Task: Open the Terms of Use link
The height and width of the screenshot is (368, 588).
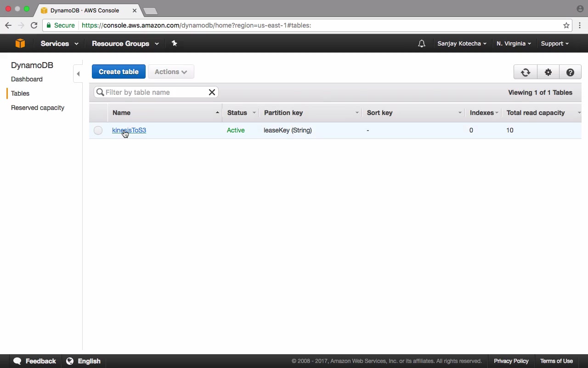Action: [556, 361]
